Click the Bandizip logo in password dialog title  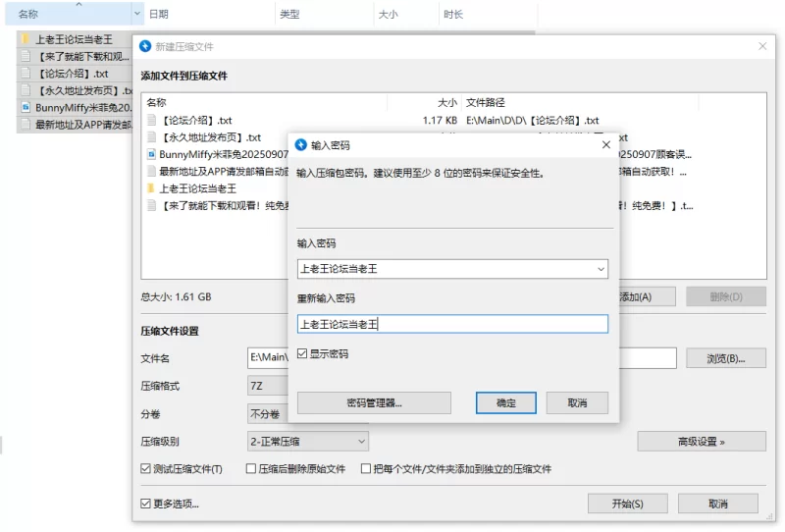coord(301,144)
